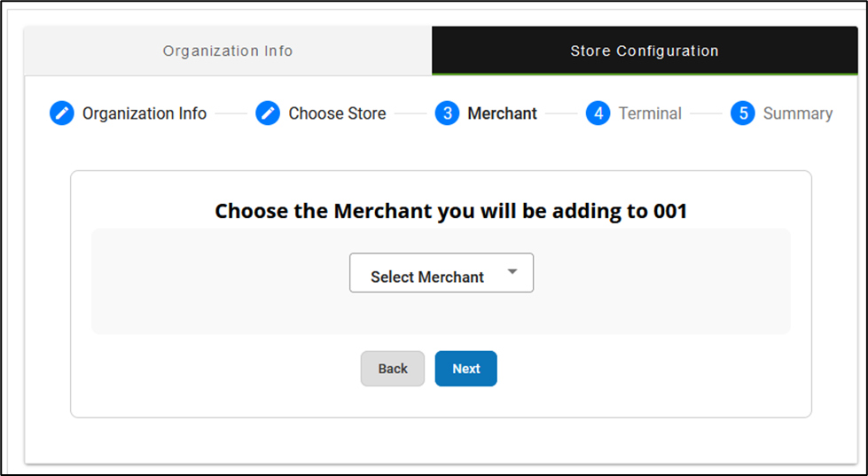Select the Merchant step label
Image resolution: width=868 pixels, height=476 pixels.
click(x=502, y=113)
